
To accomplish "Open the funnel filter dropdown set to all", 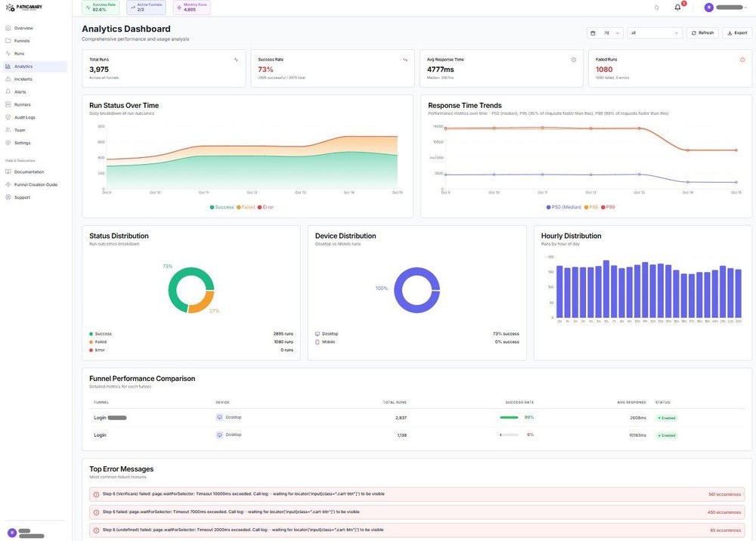I will (653, 32).
